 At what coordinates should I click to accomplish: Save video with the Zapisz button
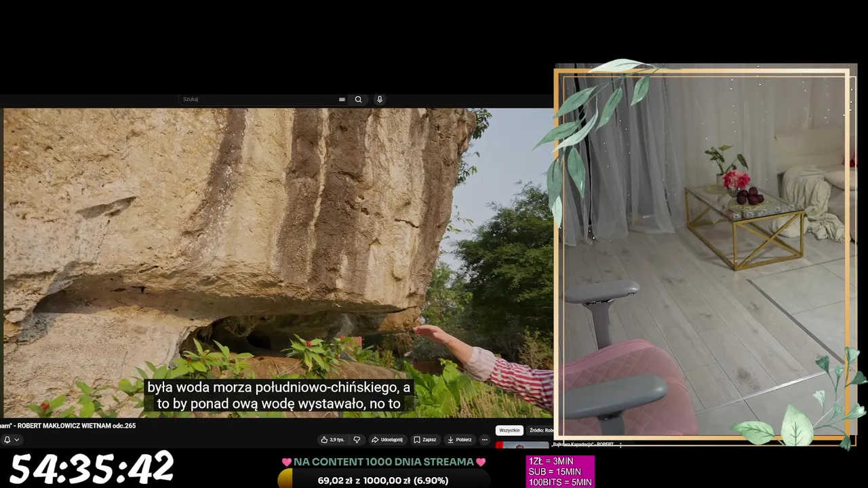click(425, 439)
